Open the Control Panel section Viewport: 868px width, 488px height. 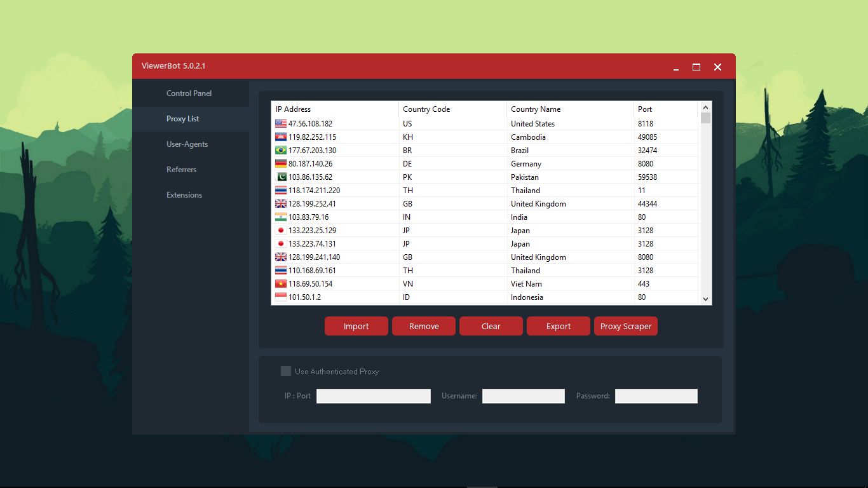point(189,93)
